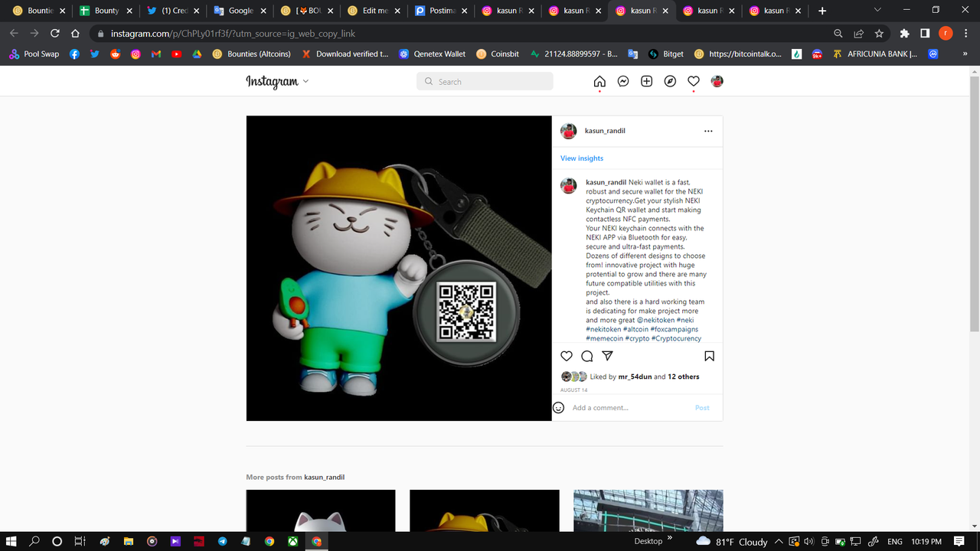The height and width of the screenshot is (551, 980).
Task: Open Direct messages via the Messenger icon
Action: tap(622, 80)
